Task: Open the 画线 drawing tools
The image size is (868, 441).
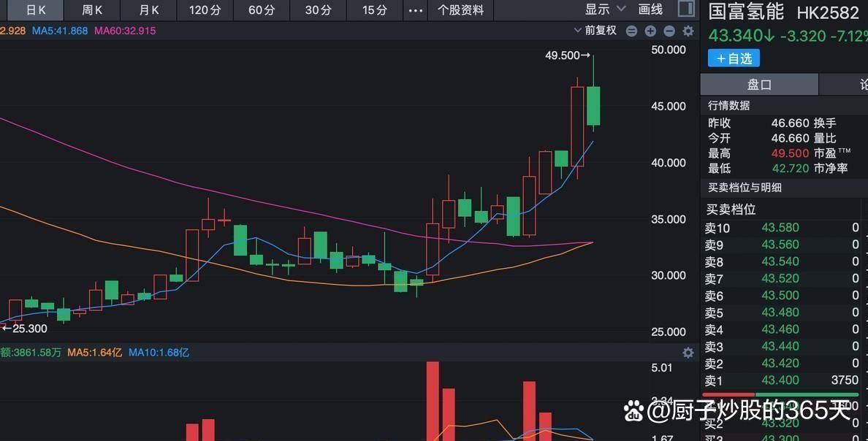Action: pos(650,9)
